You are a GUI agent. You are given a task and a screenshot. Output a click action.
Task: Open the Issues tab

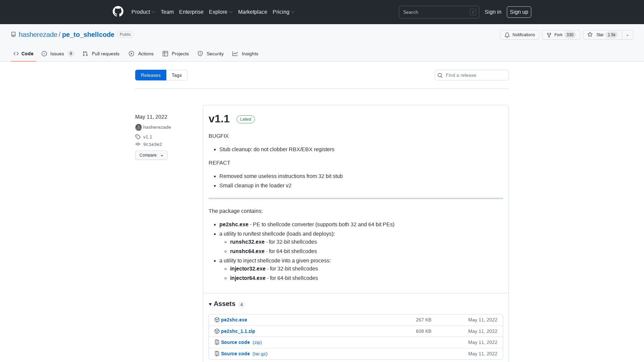click(x=58, y=54)
